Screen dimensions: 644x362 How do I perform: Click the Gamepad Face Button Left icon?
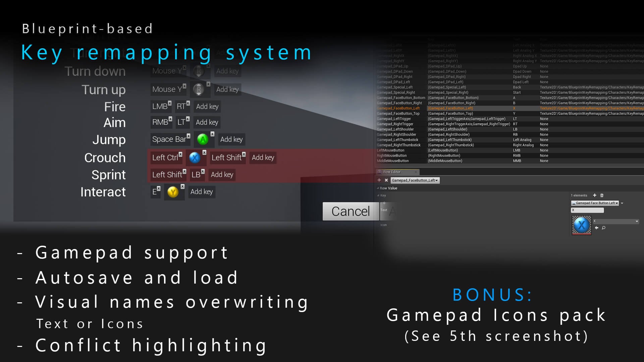580,225
